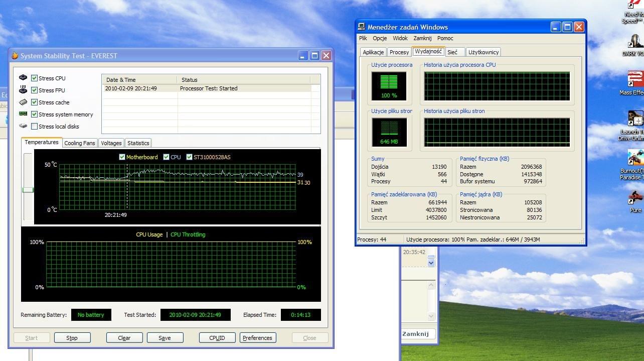Screen dimensions: 644x361
Task: Click the Task Manager title bar icon
Action: (x=362, y=27)
